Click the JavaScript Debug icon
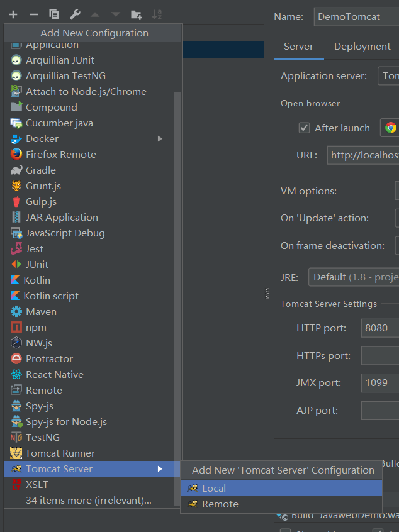Viewport: 399px width, 532px height. [x=16, y=233]
